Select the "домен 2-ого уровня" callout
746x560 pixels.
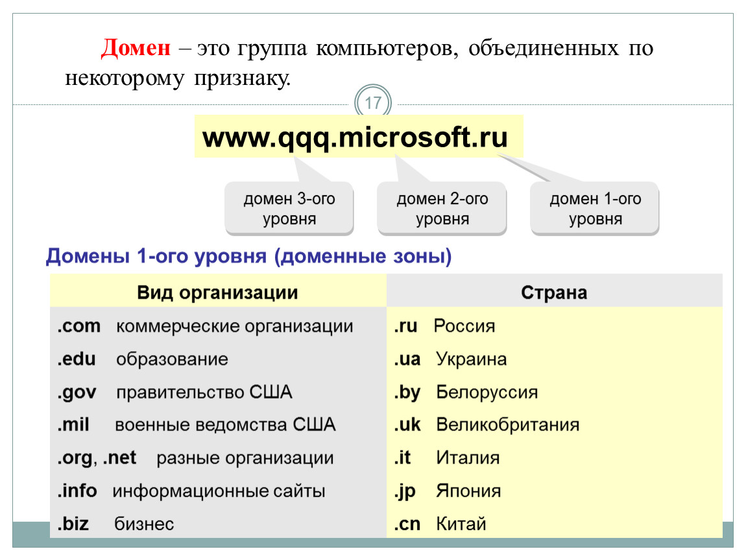tap(442, 208)
